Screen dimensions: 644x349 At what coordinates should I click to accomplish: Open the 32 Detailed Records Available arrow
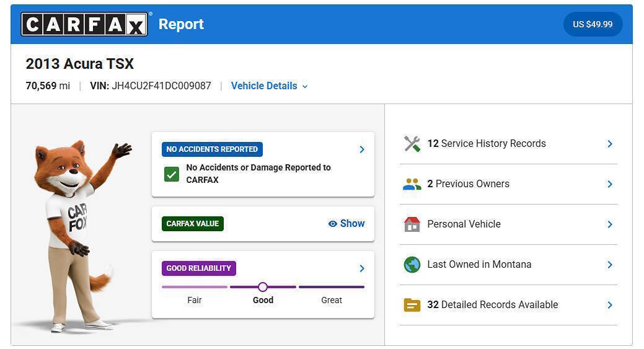click(x=610, y=304)
